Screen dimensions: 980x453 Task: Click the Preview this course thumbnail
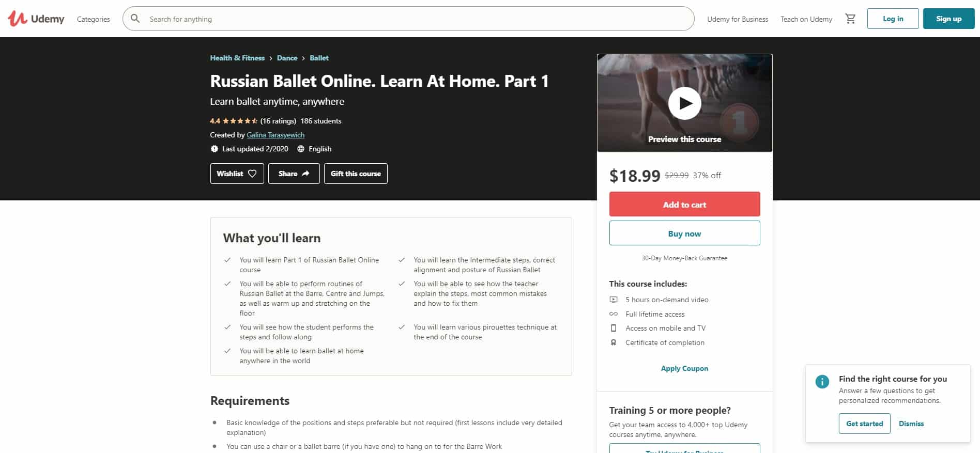(684, 103)
